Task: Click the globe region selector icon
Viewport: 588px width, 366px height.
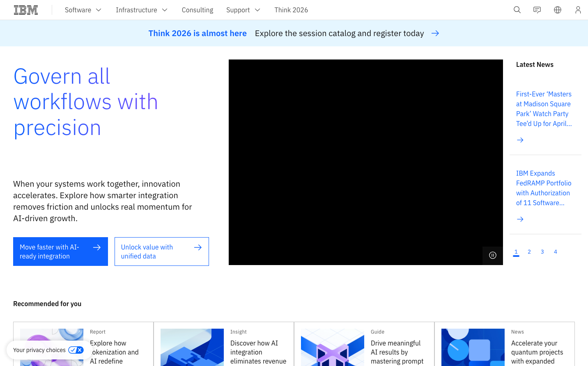Action: tap(558, 10)
